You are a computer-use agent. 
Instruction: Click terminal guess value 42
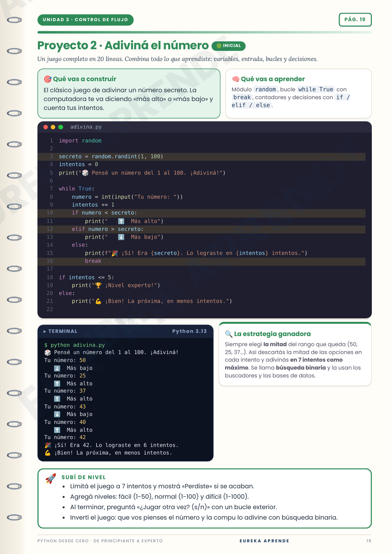tap(83, 438)
